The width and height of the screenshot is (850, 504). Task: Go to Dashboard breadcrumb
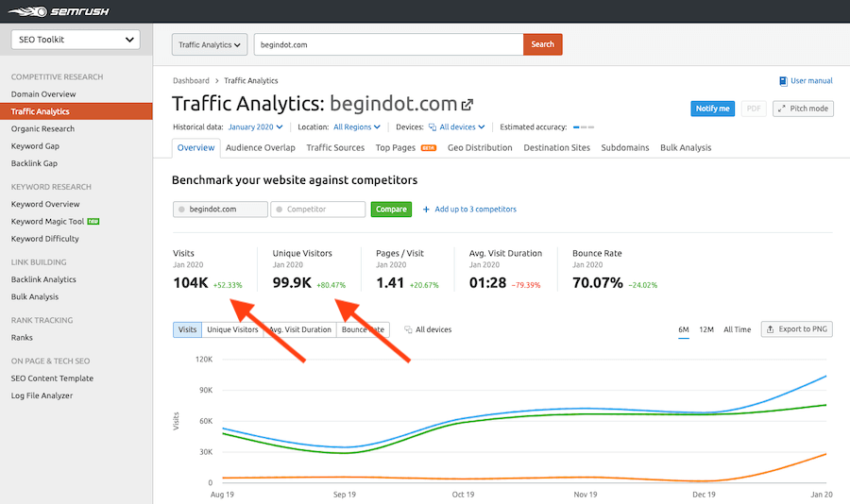tap(191, 81)
